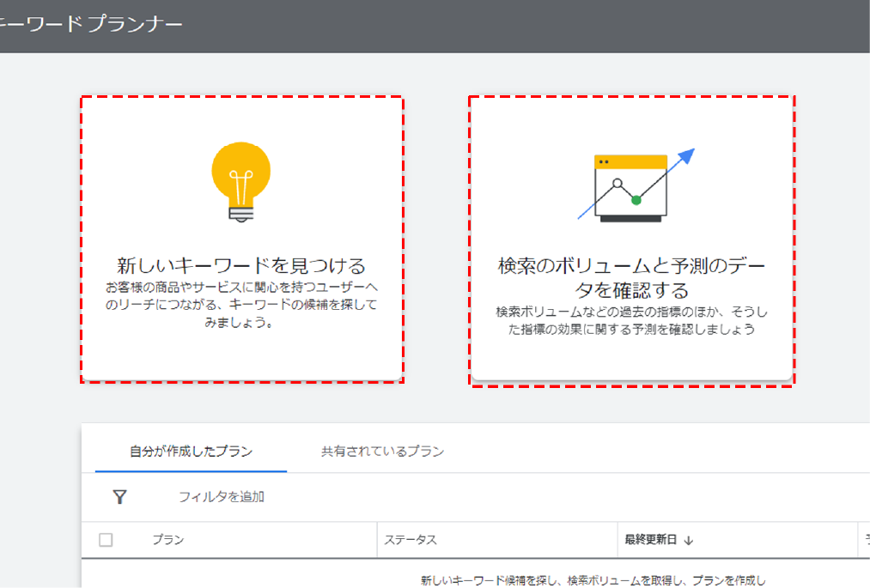
Task: Click the funnel filter icon
Action: 120,496
